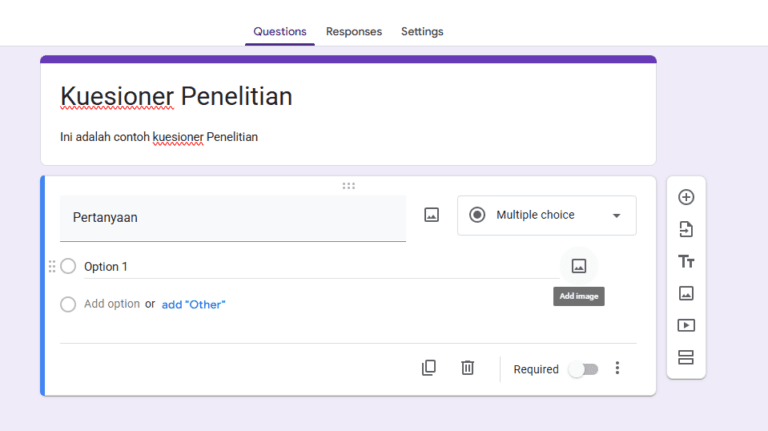Delete the question with the trash icon
Image resolution: width=768 pixels, height=431 pixels.
tap(467, 368)
